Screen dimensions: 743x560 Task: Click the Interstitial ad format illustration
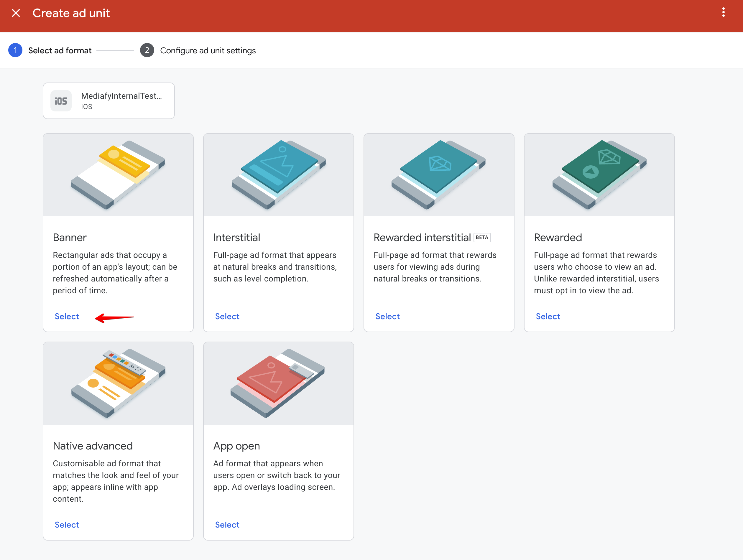click(x=278, y=175)
